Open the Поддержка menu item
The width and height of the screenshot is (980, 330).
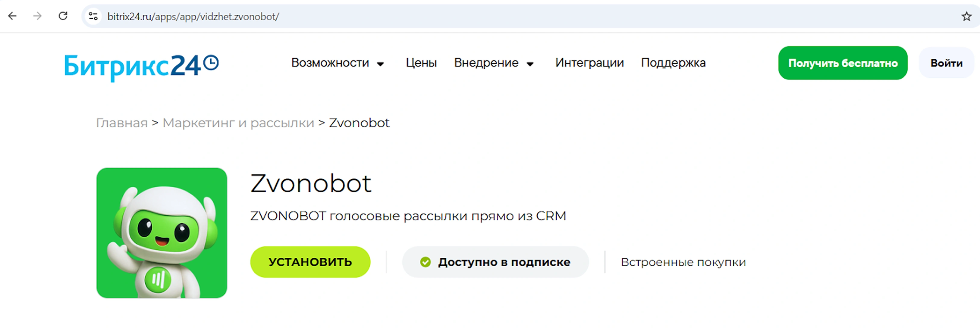[x=673, y=63]
